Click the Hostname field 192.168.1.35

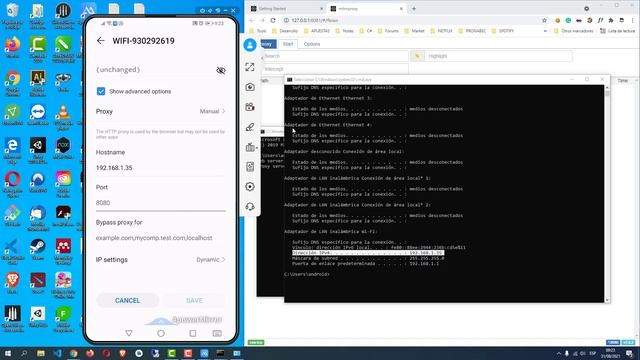(161, 168)
